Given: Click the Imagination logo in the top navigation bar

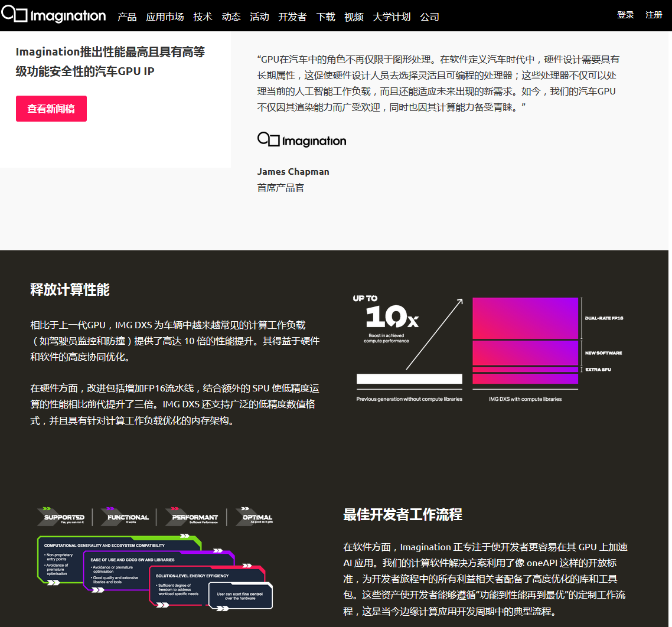Looking at the screenshot, I should (x=54, y=16).
